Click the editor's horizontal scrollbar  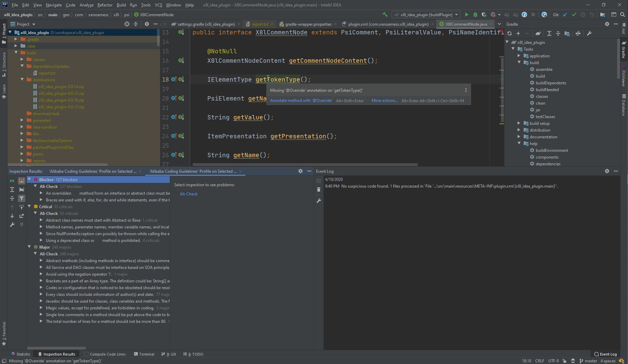point(305,165)
